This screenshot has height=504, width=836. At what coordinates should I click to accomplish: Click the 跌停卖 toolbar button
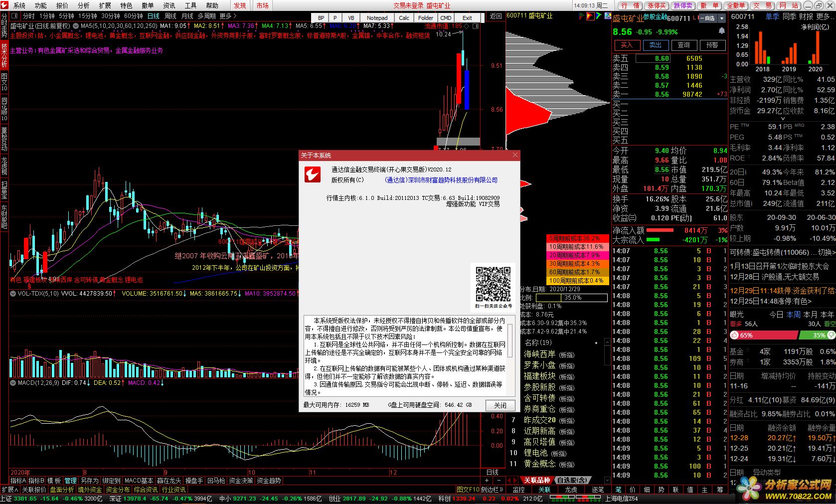tap(683, 5)
